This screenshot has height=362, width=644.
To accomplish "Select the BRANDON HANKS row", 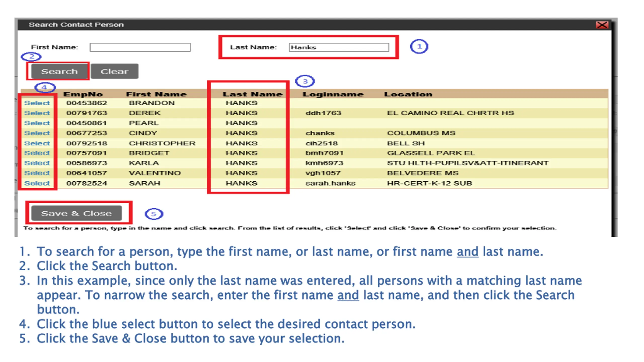I will 37,103.
